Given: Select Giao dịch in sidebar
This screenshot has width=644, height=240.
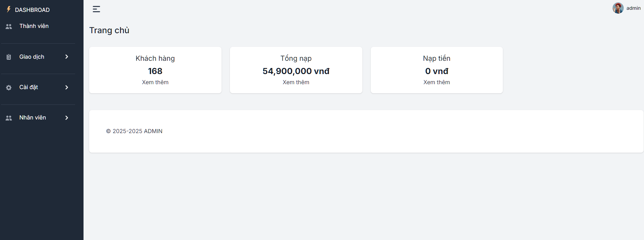Looking at the screenshot, I should [x=32, y=57].
